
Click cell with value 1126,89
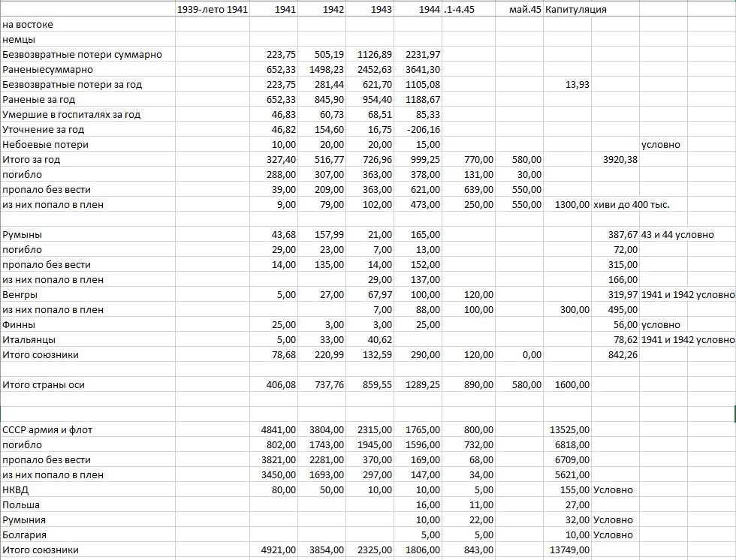[x=370, y=54]
